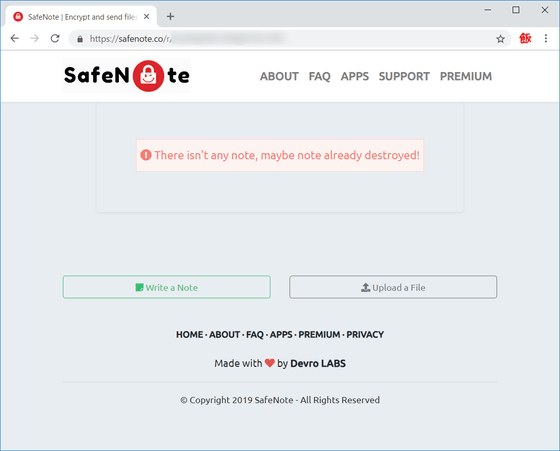Click the Write a Note button

coord(167,287)
